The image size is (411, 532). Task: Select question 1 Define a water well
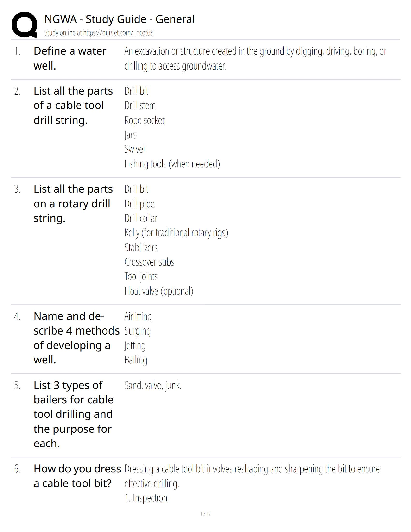click(70, 58)
